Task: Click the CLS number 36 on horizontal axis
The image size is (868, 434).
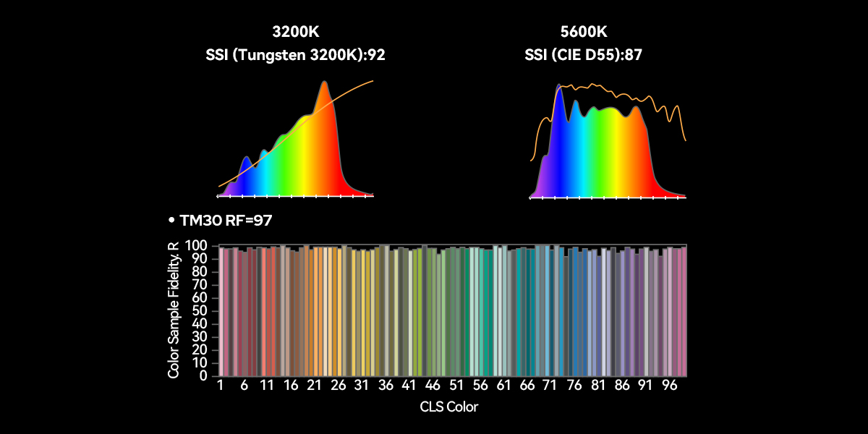Action: pyautogui.click(x=386, y=386)
